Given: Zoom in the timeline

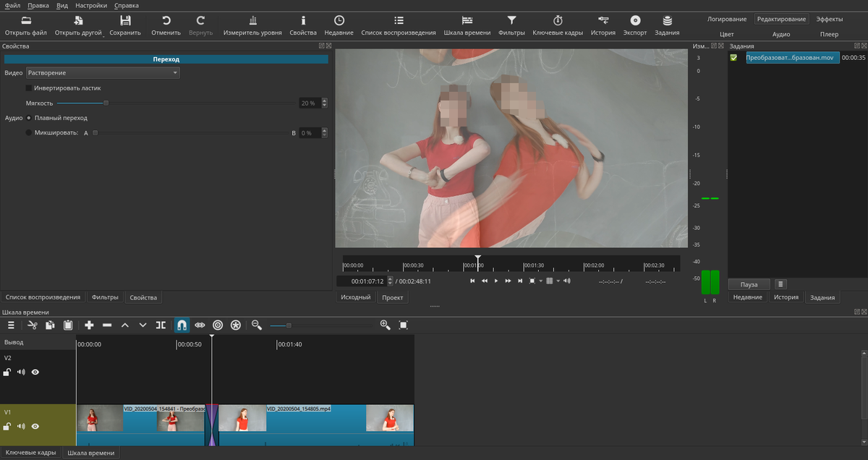Looking at the screenshot, I should pyautogui.click(x=385, y=325).
